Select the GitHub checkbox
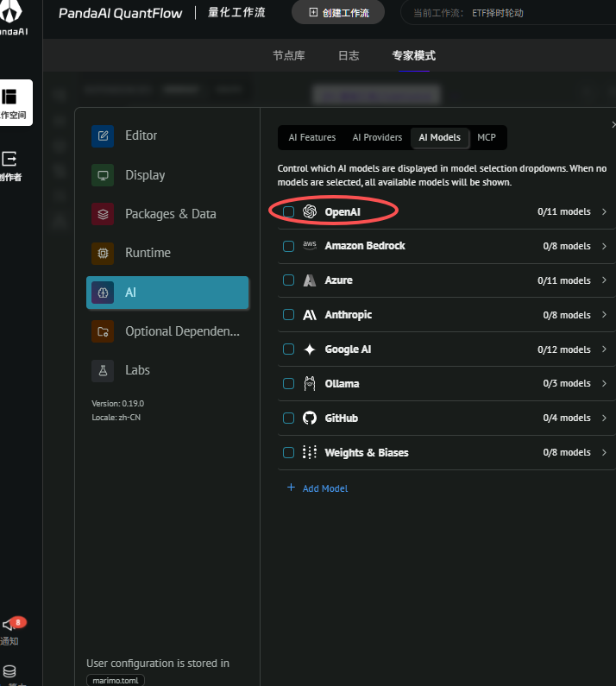Viewport: 616px width, 686px height. point(289,419)
